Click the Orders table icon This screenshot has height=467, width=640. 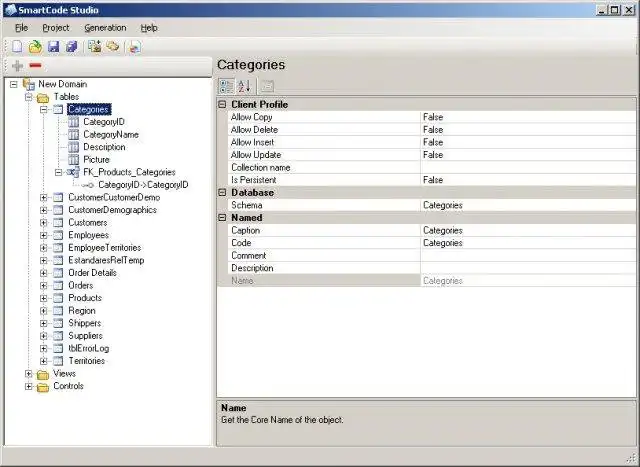pos(58,285)
